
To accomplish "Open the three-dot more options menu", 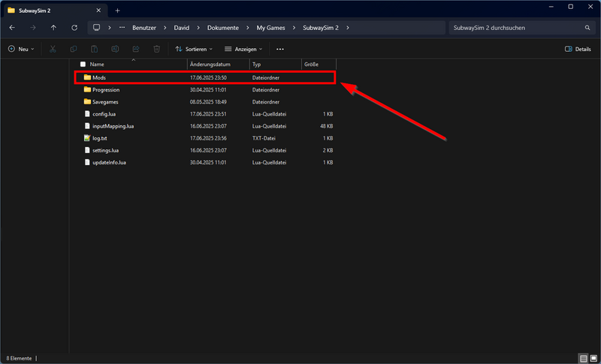I will point(280,49).
